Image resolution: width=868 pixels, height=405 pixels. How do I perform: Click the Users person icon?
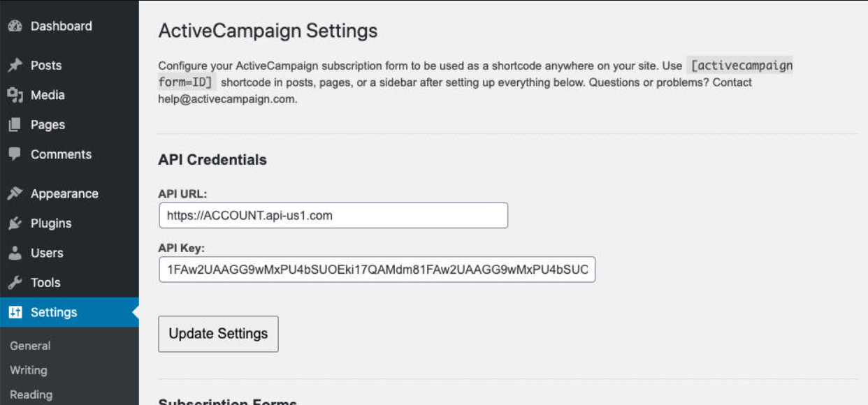(15, 253)
